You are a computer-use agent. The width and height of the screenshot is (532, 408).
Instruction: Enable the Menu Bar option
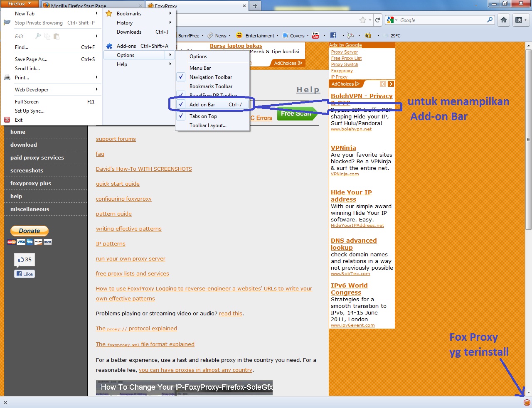[x=212, y=68]
